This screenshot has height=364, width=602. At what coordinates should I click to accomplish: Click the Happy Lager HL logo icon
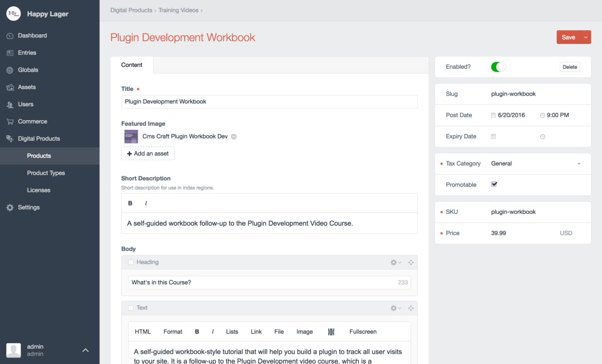coord(14,14)
